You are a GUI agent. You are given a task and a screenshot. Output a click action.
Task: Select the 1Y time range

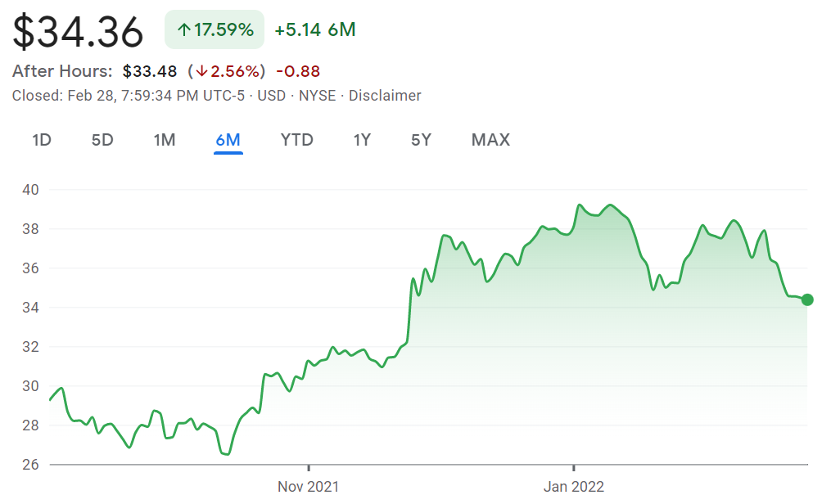362,140
